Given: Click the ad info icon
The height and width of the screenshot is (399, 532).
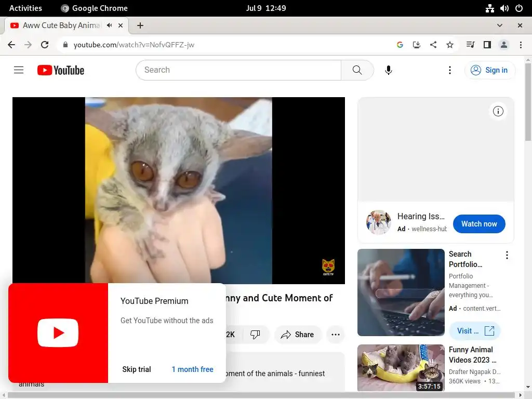Looking at the screenshot, I should tap(498, 111).
